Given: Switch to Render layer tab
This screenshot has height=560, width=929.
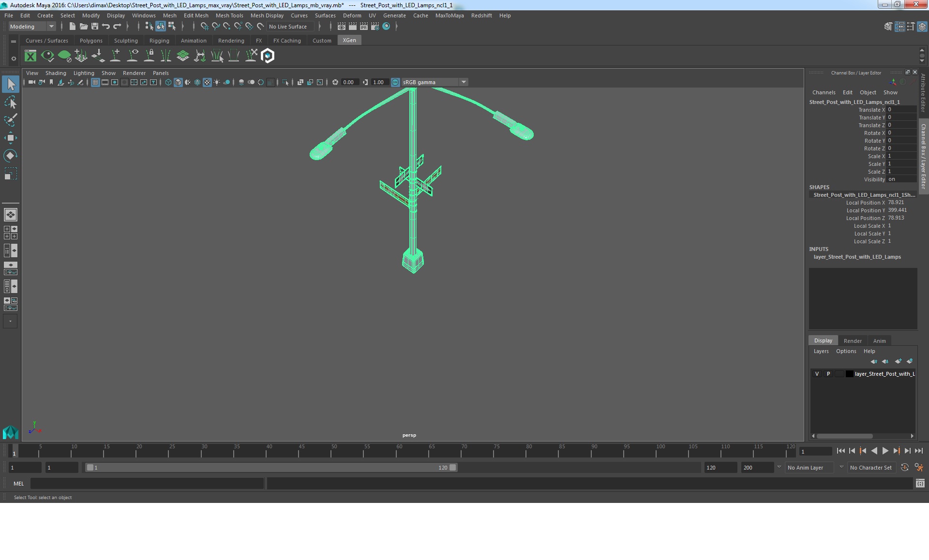Looking at the screenshot, I should [x=853, y=341].
